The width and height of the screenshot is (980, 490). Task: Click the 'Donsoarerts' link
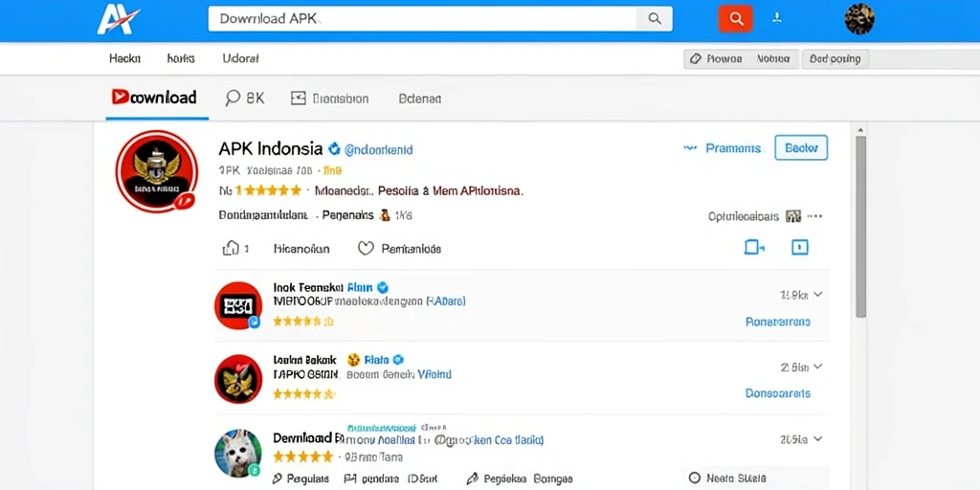[x=778, y=393]
